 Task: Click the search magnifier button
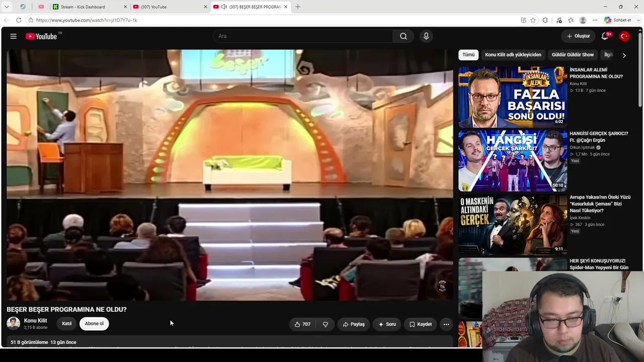[404, 36]
